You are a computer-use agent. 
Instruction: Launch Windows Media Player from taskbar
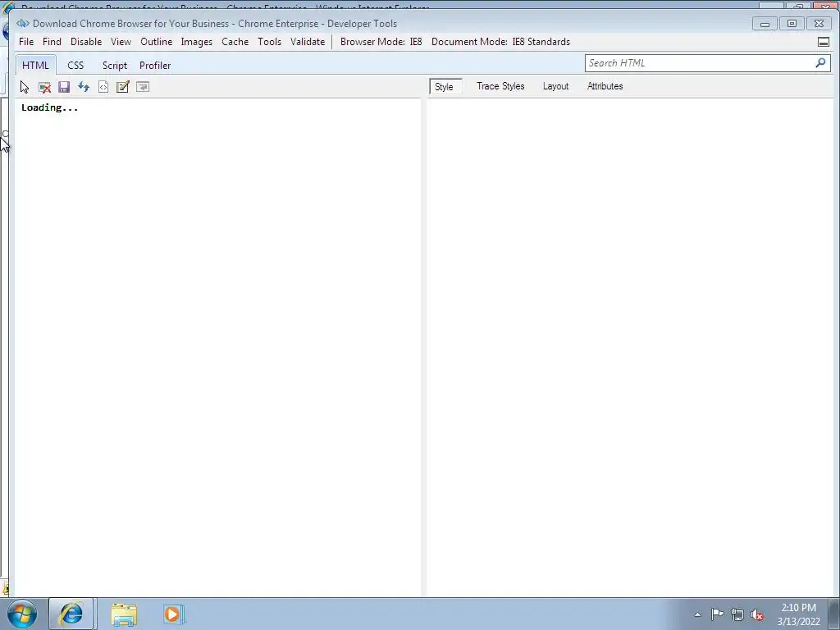174,614
